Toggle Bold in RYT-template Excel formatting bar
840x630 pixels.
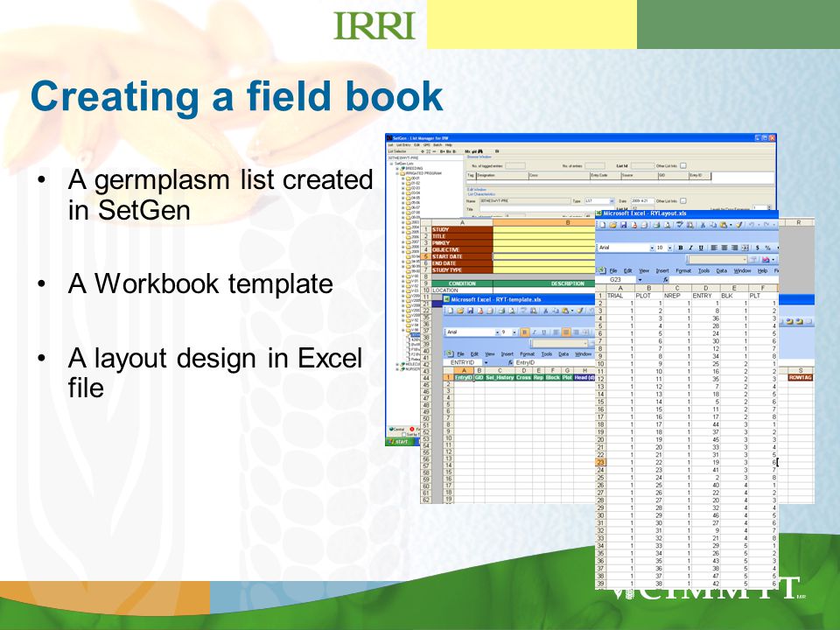click(x=524, y=332)
